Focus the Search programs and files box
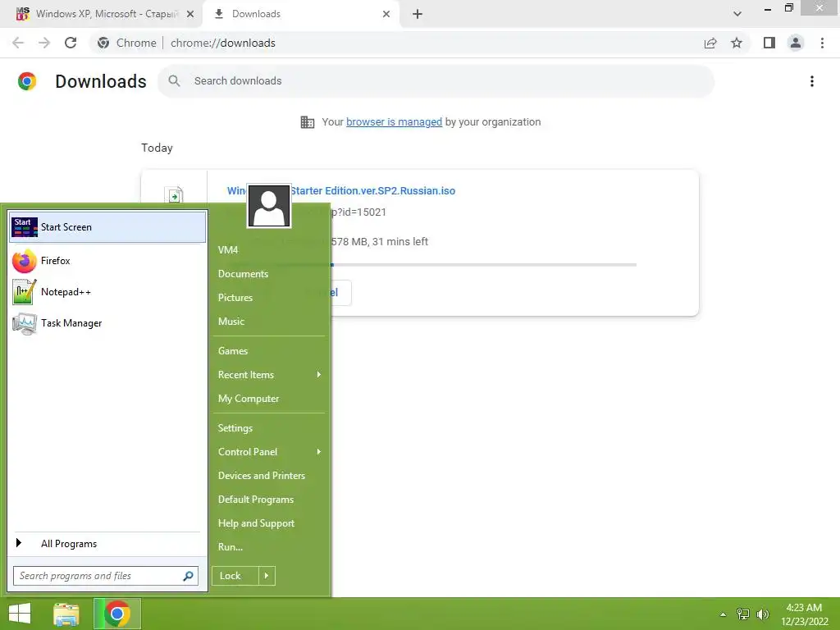The height and width of the screenshot is (630, 840). click(106, 576)
